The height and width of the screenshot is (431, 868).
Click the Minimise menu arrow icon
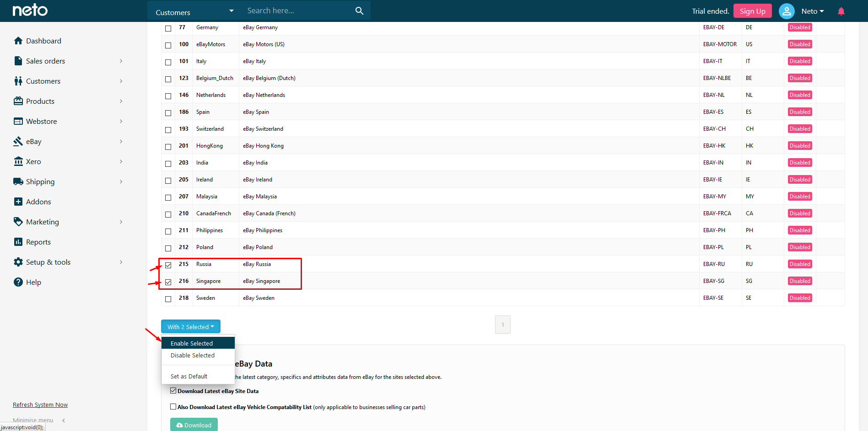click(64, 420)
